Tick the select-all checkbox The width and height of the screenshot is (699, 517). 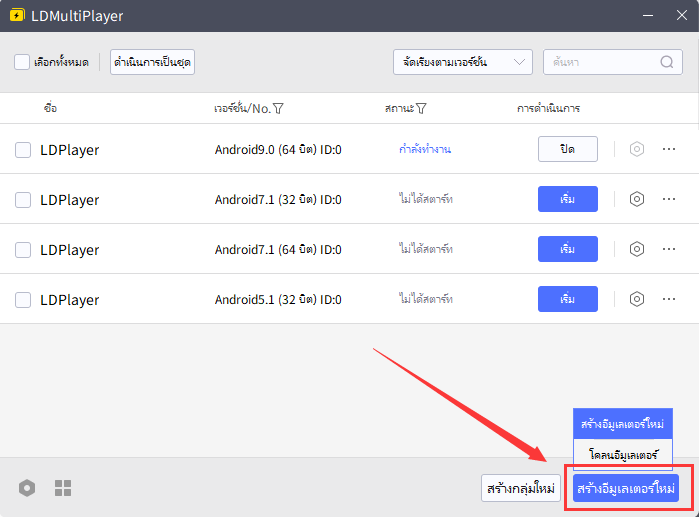22,62
